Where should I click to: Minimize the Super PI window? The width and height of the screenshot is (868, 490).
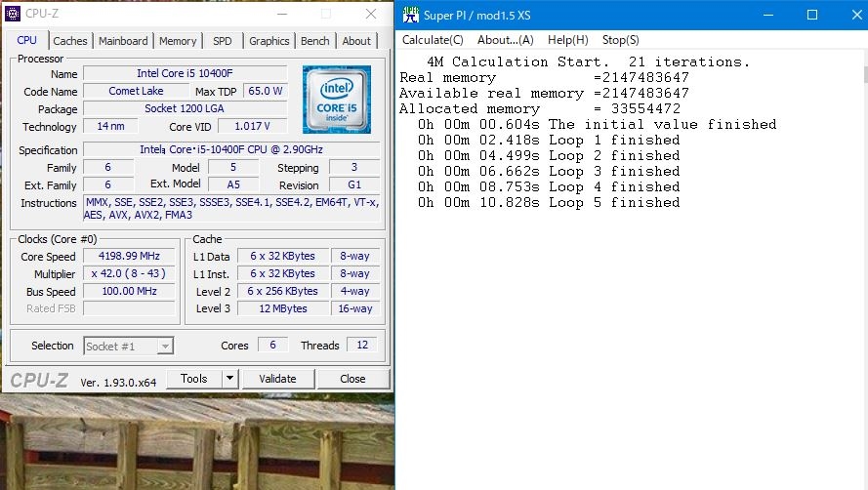coord(767,15)
